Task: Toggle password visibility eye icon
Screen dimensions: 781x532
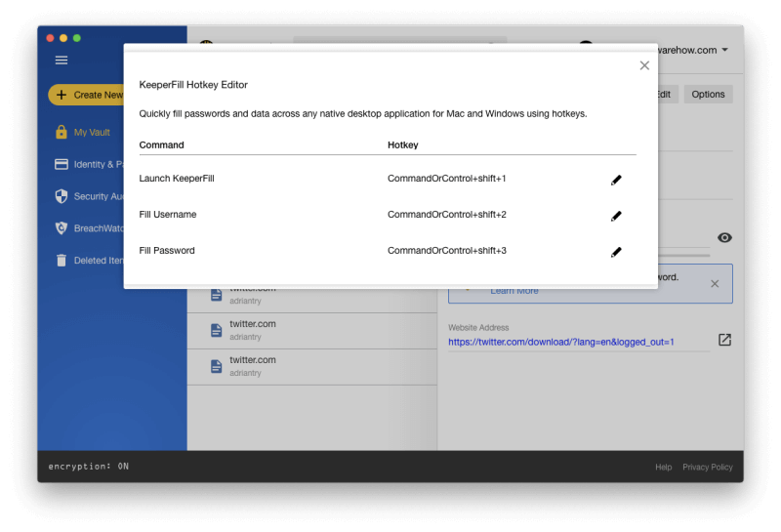Action: (x=724, y=237)
